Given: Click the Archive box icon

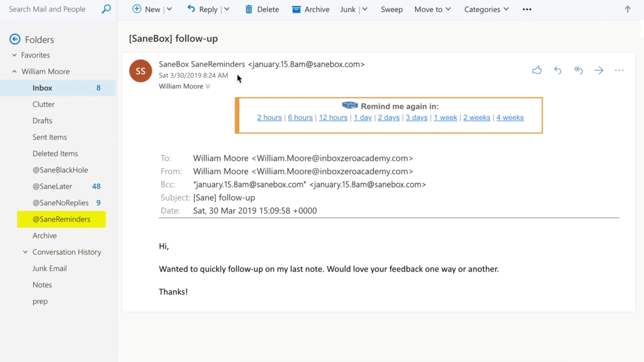Looking at the screenshot, I should pyautogui.click(x=296, y=9).
